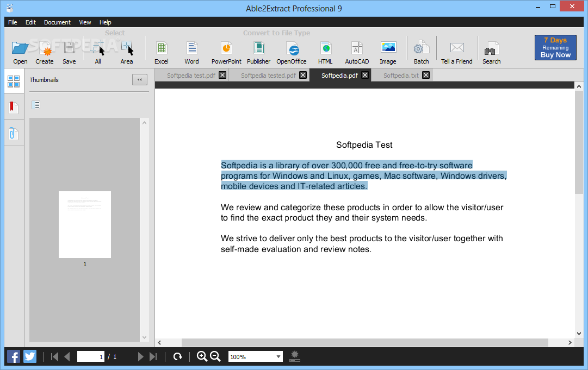Open the View menu

tap(85, 22)
